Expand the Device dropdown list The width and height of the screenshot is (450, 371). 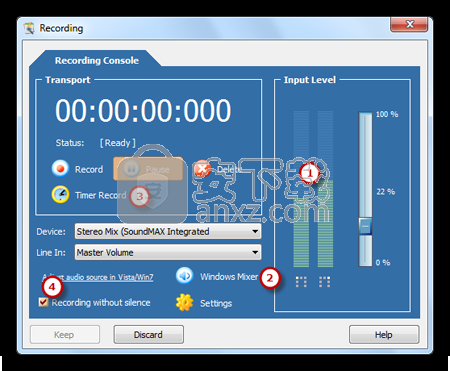pos(255,231)
